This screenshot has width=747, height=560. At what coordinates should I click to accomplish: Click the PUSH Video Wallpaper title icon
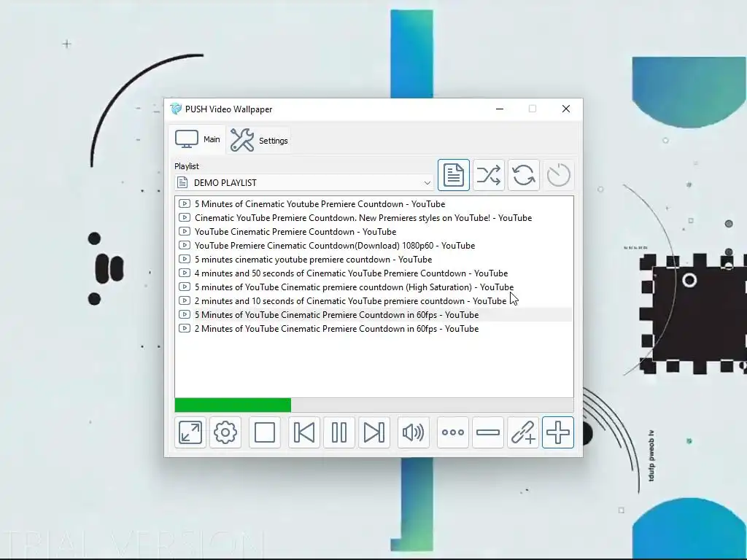176,109
